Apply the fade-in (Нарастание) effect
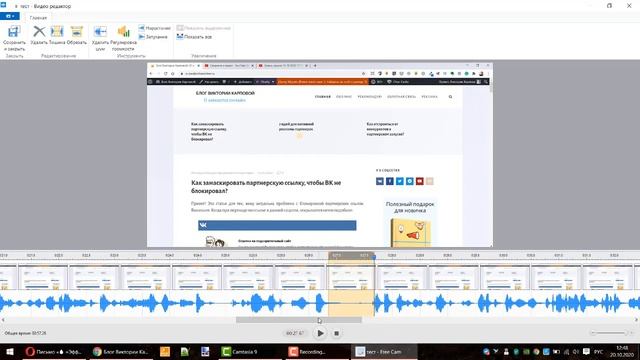 tap(154, 28)
